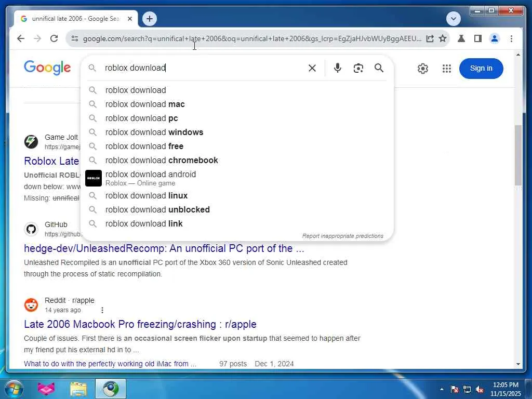Screen dimensions: 532x399
Task: Open Chrome three-dot menu
Action: (511, 38)
